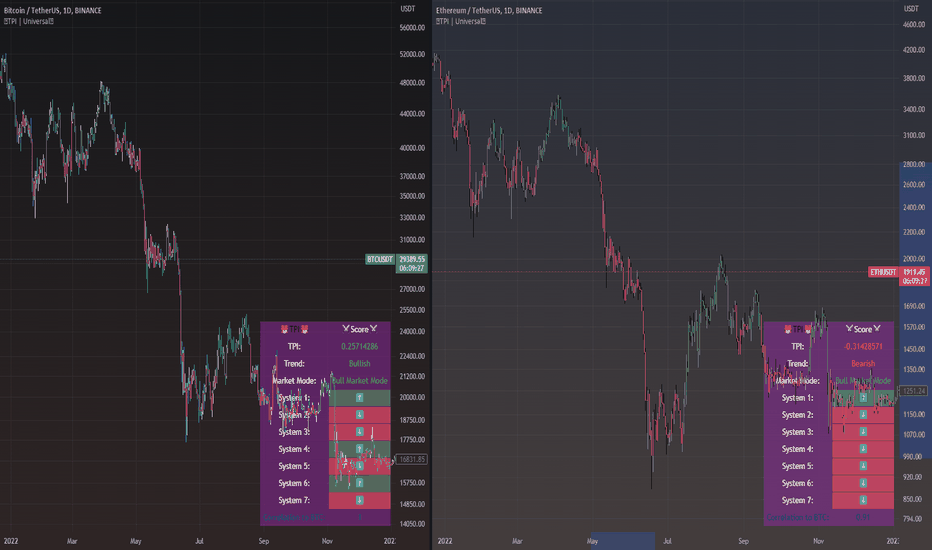Click the 1251.24 crosshair price label
The width and height of the screenshot is (932, 550).
[915, 391]
